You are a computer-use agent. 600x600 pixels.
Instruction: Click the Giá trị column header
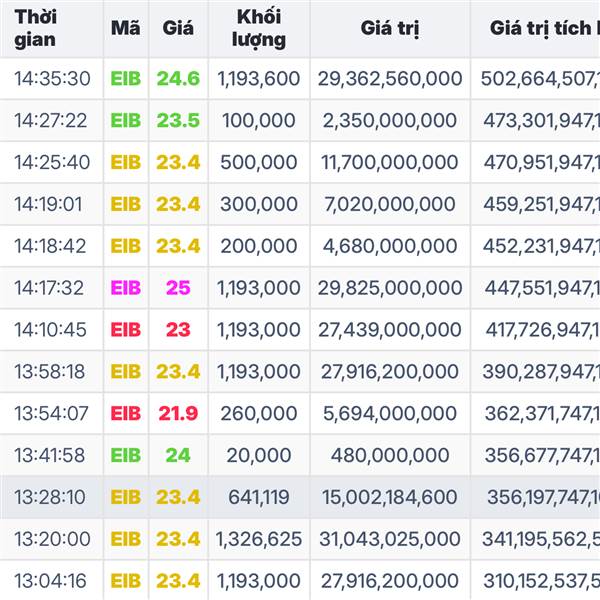coord(390,29)
